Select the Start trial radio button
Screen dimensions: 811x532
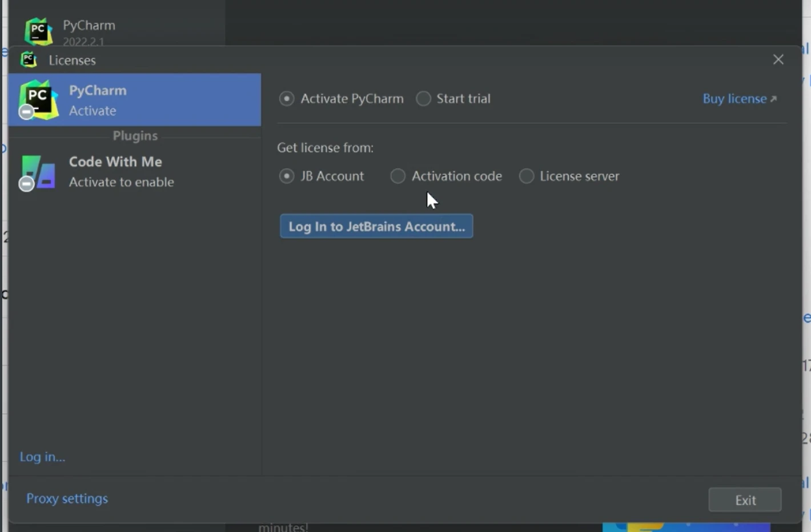click(x=423, y=99)
